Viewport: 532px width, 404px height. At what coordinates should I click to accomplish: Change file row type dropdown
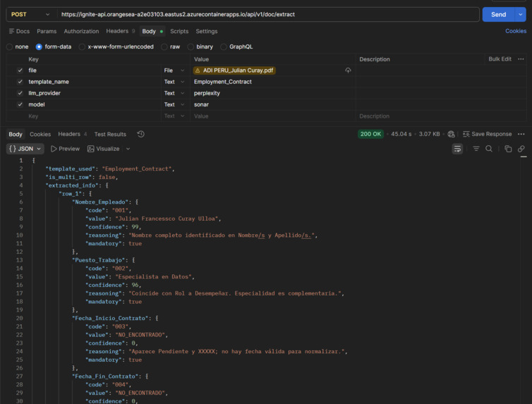pos(174,71)
